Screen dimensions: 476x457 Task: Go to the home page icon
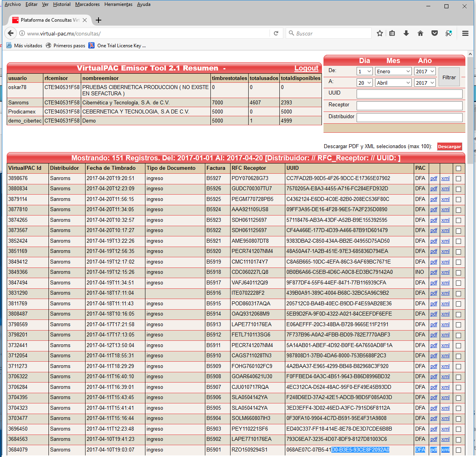tap(420, 33)
